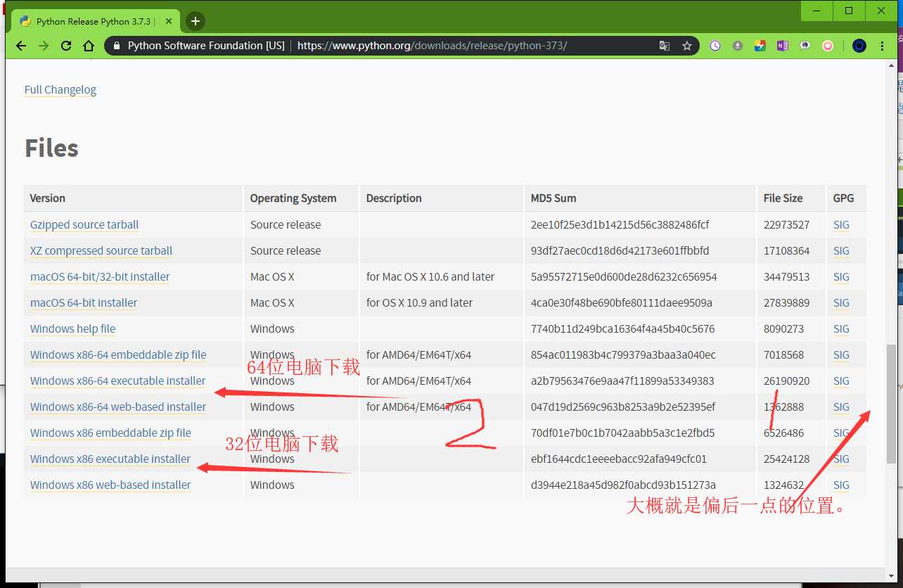Download Windows x86-64 embeddable zip file
The width and height of the screenshot is (903, 588).
tap(118, 355)
